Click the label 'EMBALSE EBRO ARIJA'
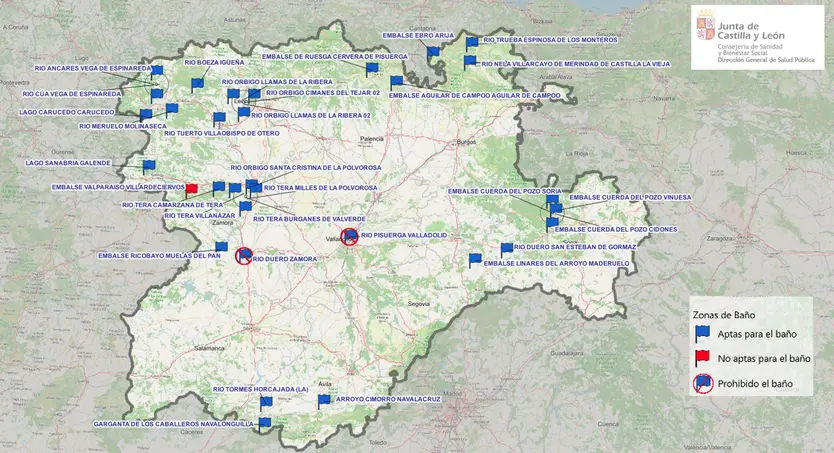This screenshot has width=834, height=453. tap(418, 36)
